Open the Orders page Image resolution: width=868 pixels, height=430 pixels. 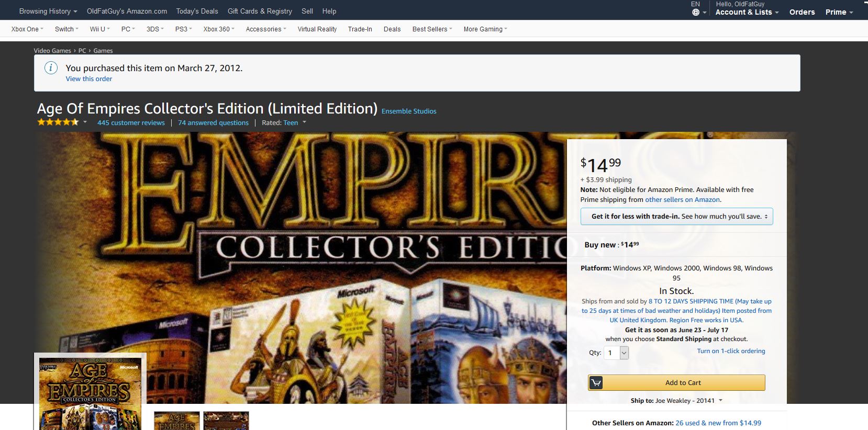pos(802,12)
